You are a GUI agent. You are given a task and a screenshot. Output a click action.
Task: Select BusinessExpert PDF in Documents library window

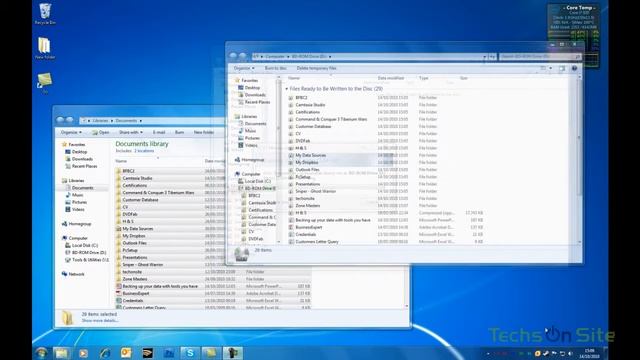213,293
